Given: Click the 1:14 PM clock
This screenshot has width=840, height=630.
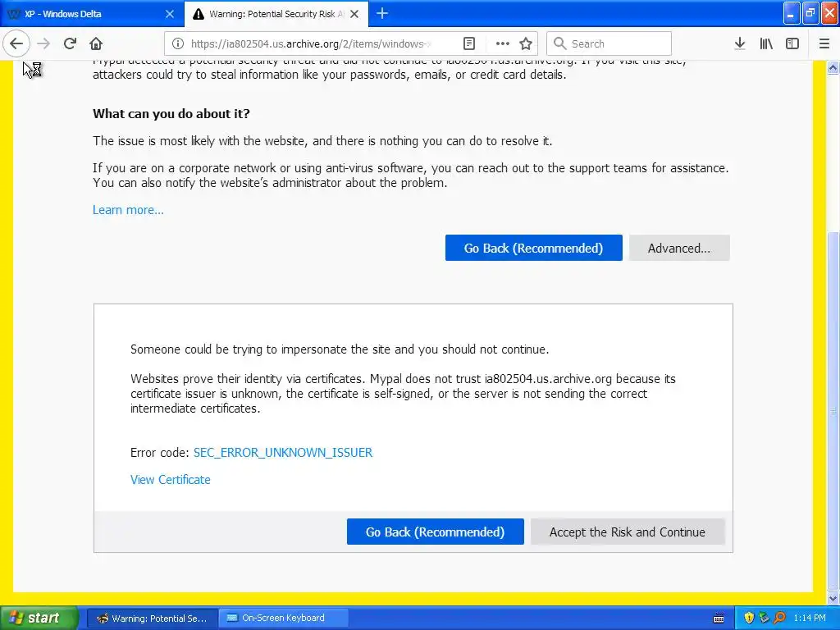Looking at the screenshot, I should 810,619.
